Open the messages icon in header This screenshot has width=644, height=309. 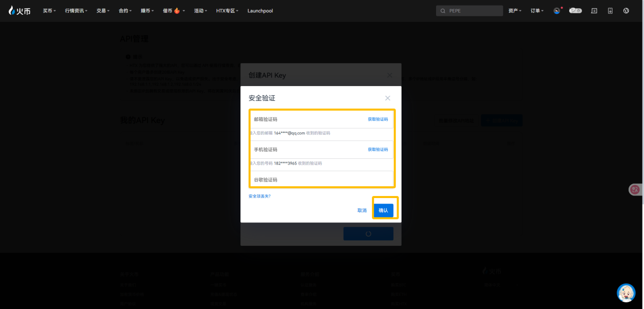click(x=594, y=10)
